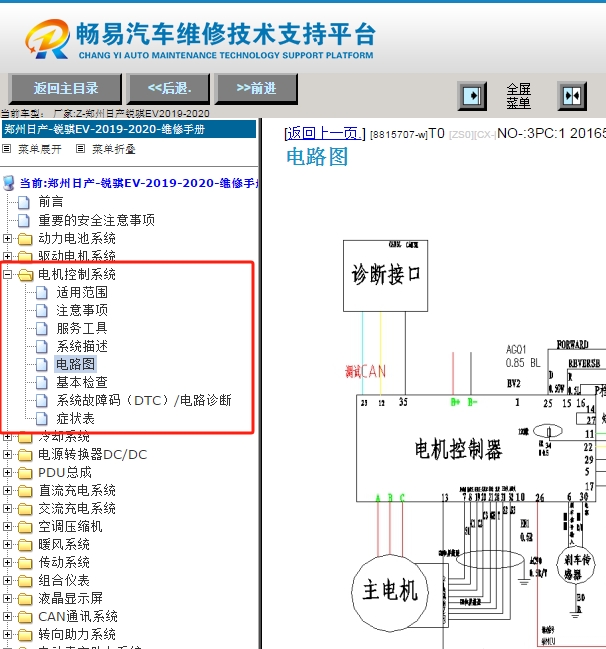Open the 基本检查 page

pyautogui.click(x=82, y=382)
